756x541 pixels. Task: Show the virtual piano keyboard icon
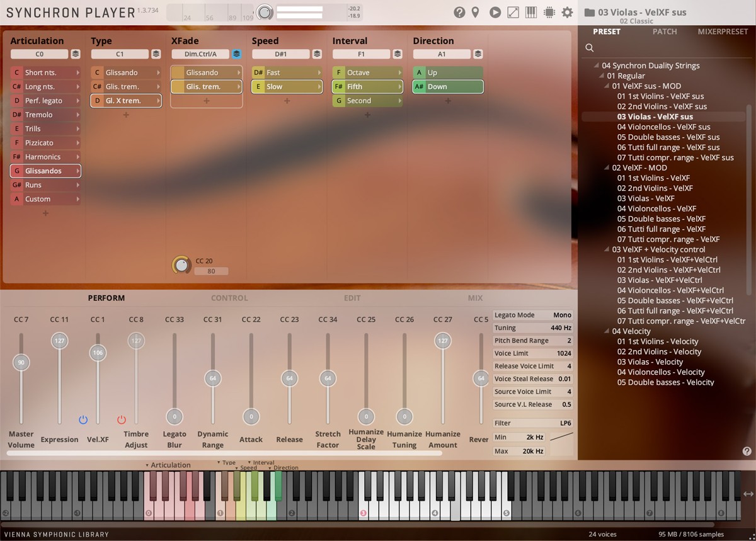coord(530,11)
